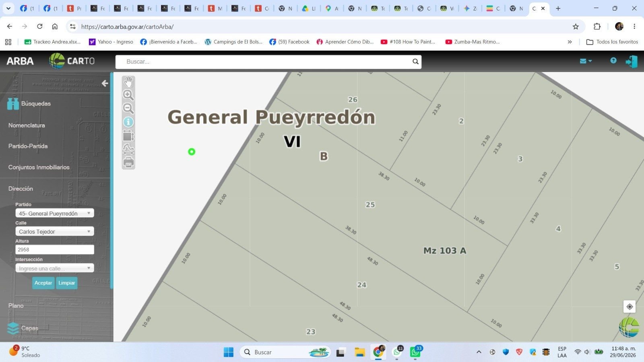Click parcel label 24 on the map

tap(362, 285)
